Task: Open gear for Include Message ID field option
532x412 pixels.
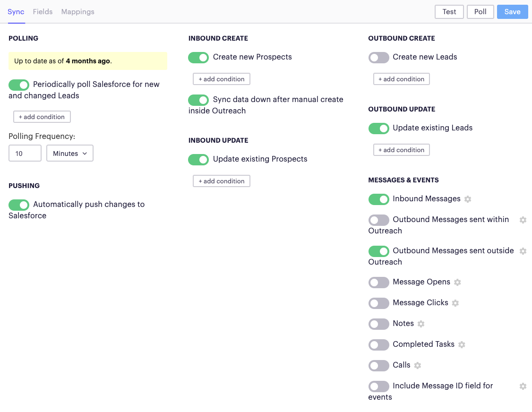Action: pos(523,386)
